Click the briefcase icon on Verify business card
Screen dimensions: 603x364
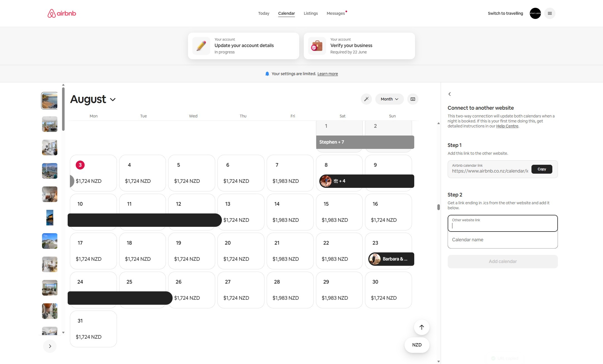(x=317, y=46)
